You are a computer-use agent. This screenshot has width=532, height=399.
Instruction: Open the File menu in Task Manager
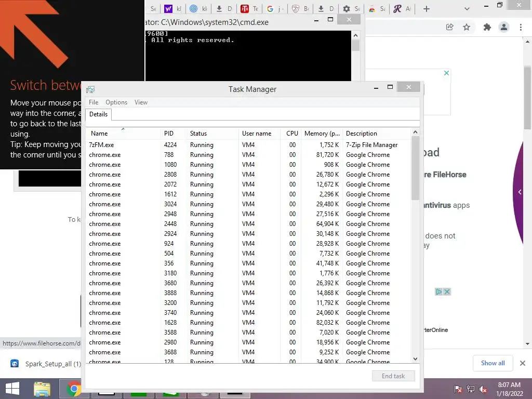(x=94, y=102)
